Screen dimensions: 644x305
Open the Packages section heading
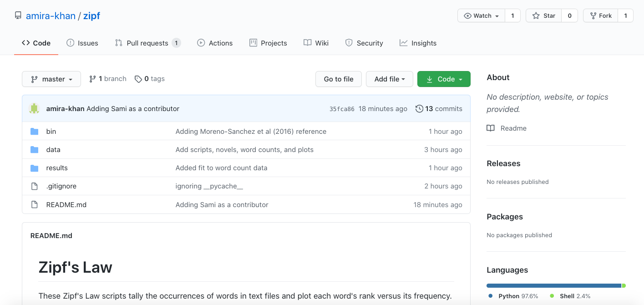coord(505,217)
